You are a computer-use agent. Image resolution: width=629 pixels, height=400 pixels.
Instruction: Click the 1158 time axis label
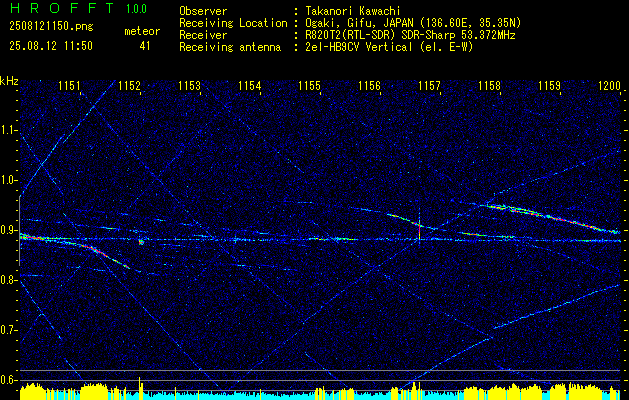pos(489,85)
